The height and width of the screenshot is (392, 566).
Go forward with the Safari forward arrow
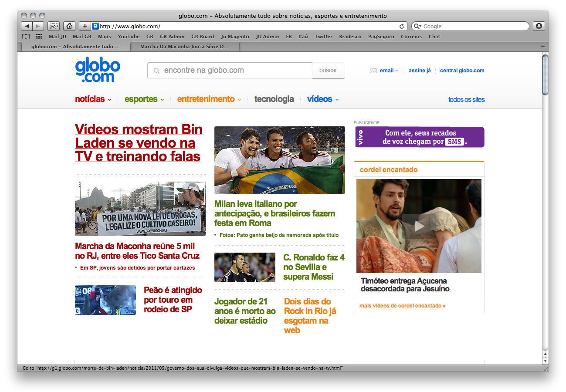click(38, 26)
